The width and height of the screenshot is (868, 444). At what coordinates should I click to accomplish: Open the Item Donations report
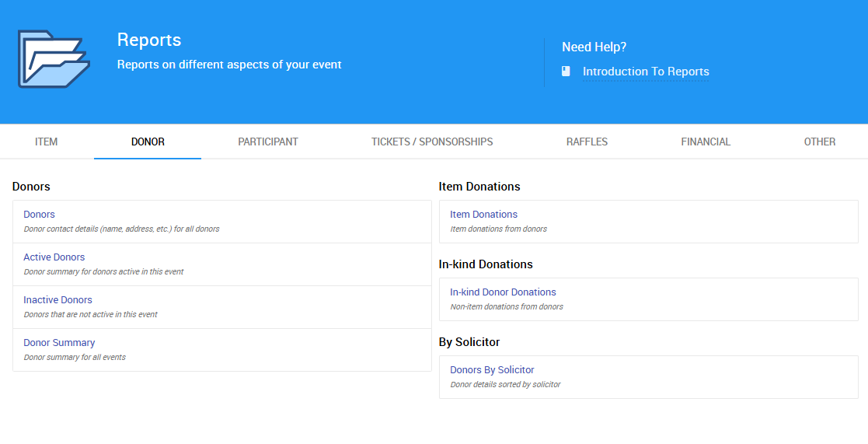point(483,215)
